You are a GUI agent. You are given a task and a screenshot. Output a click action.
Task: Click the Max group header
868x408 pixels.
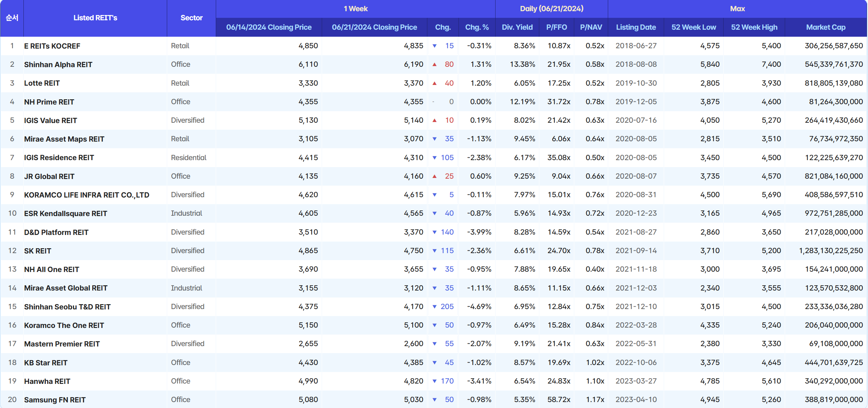click(x=737, y=9)
